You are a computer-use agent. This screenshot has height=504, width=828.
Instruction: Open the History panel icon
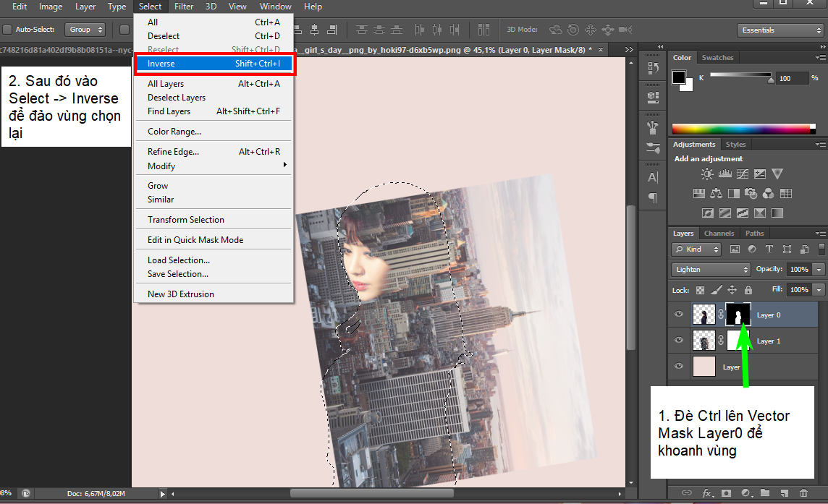coord(653,68)
